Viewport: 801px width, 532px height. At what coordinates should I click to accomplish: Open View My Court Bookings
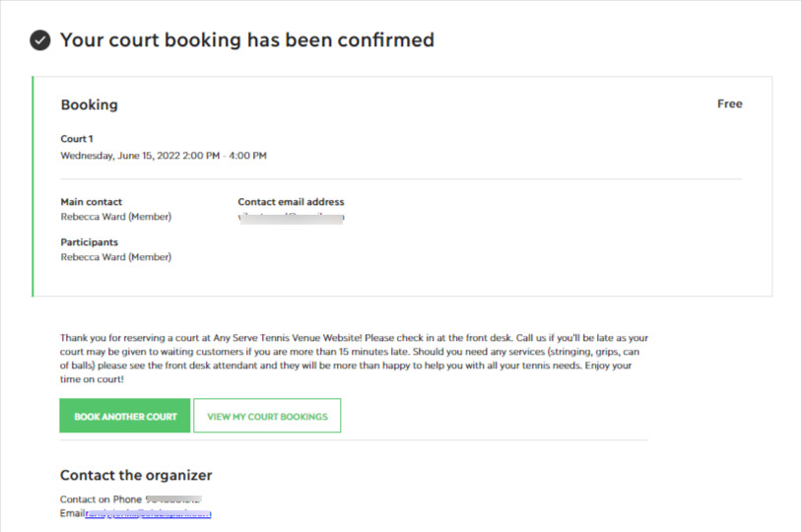(x=267, y=416)
